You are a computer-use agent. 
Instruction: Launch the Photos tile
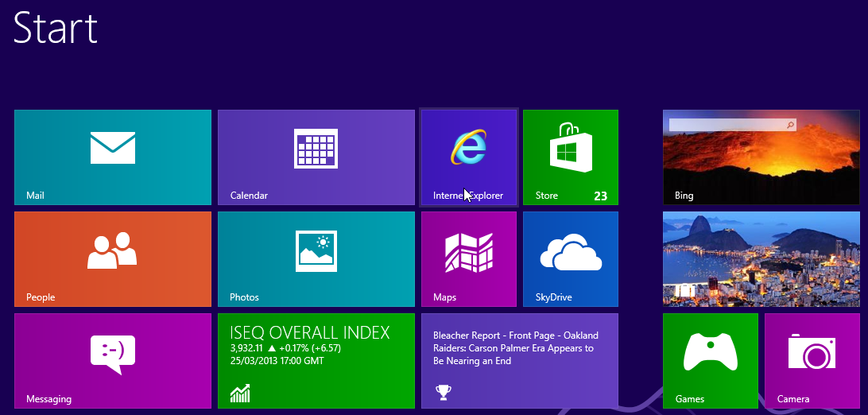(316, 259)
